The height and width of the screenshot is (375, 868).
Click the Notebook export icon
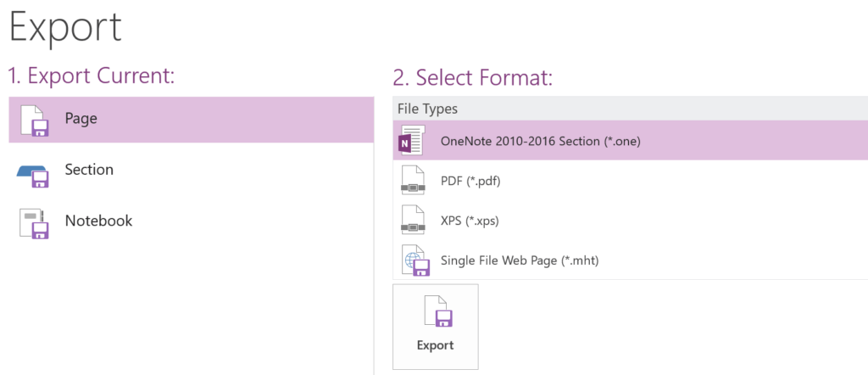34,223
